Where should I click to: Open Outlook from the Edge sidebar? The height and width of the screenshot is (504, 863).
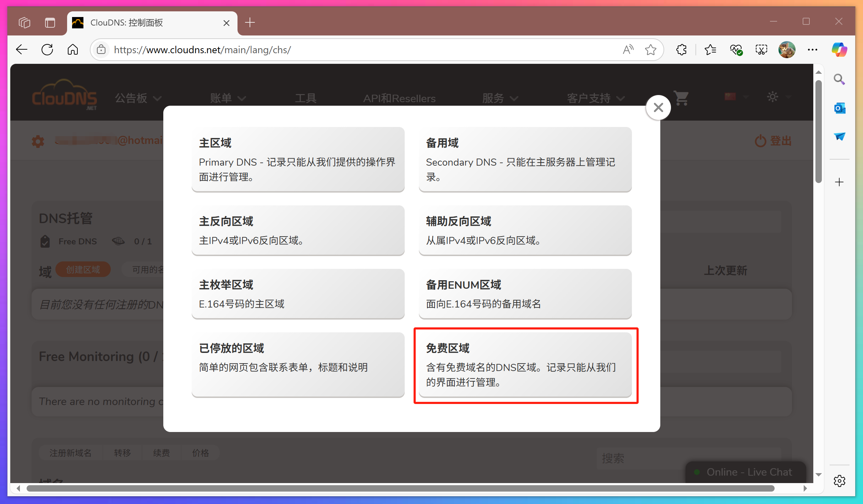coord(839,108)
